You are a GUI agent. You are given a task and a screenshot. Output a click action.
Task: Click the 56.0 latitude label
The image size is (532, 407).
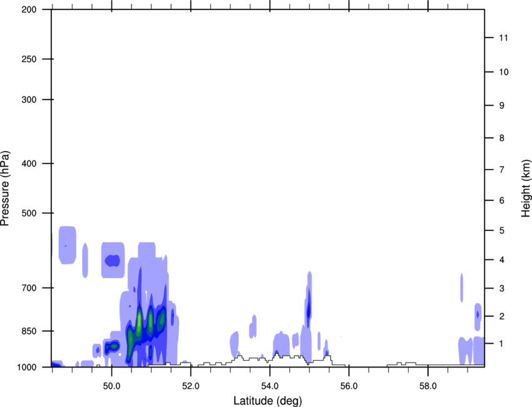(349, 386)
